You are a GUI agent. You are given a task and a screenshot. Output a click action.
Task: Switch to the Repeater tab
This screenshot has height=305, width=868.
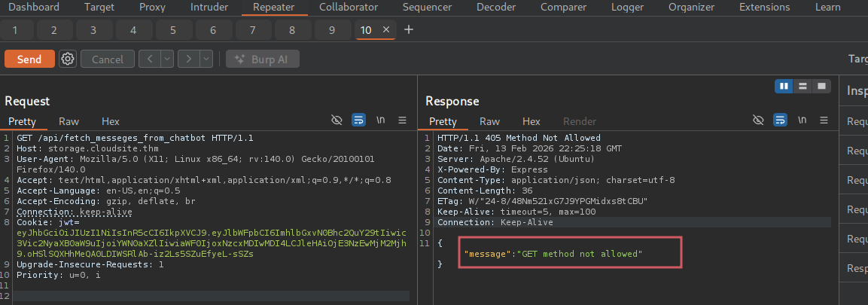tap(273, 8)
